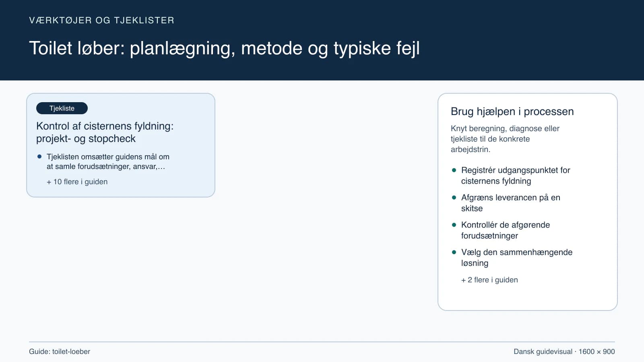
Task: Open the "Kontrol af cisternens fyldning" card title
Action: [105, 132]
